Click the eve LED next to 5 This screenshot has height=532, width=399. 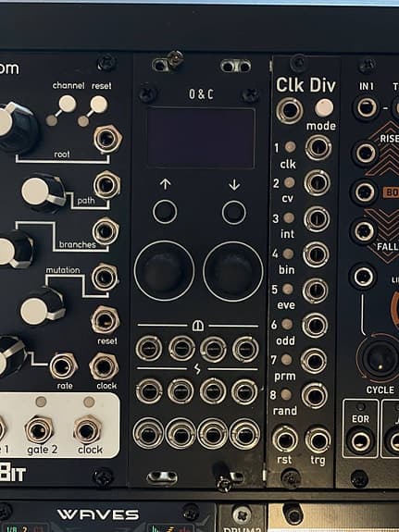288,289
